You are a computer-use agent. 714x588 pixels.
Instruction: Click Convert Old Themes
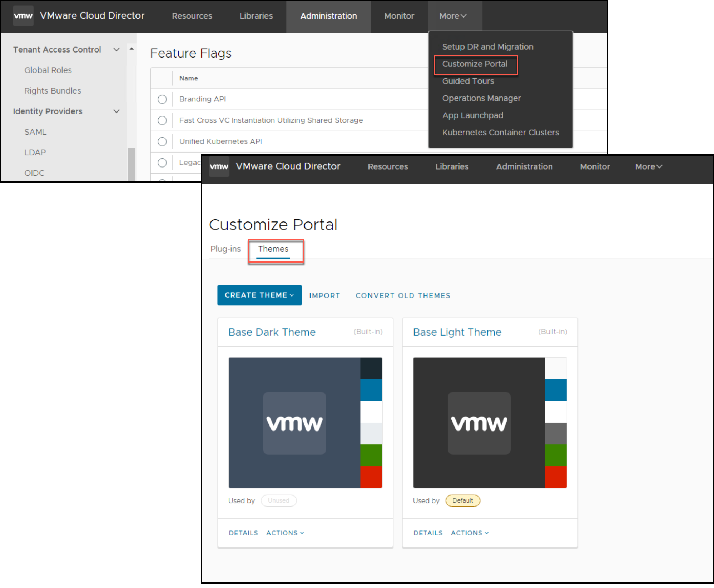[403, 295]
